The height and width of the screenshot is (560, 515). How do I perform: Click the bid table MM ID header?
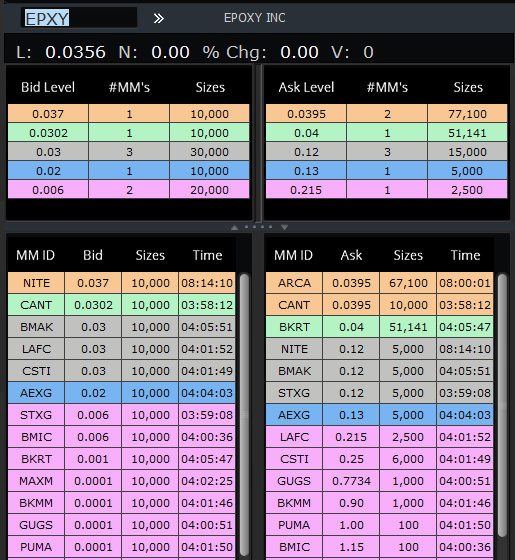tap(36, 255)
